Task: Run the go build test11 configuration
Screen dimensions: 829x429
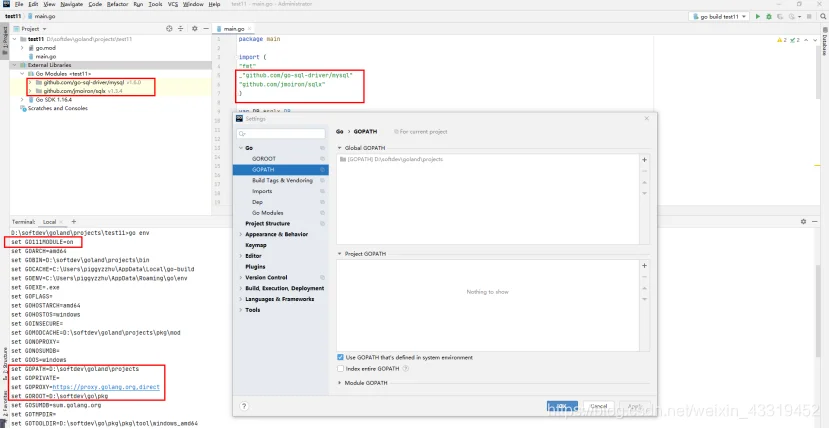Action: point(758,16)
